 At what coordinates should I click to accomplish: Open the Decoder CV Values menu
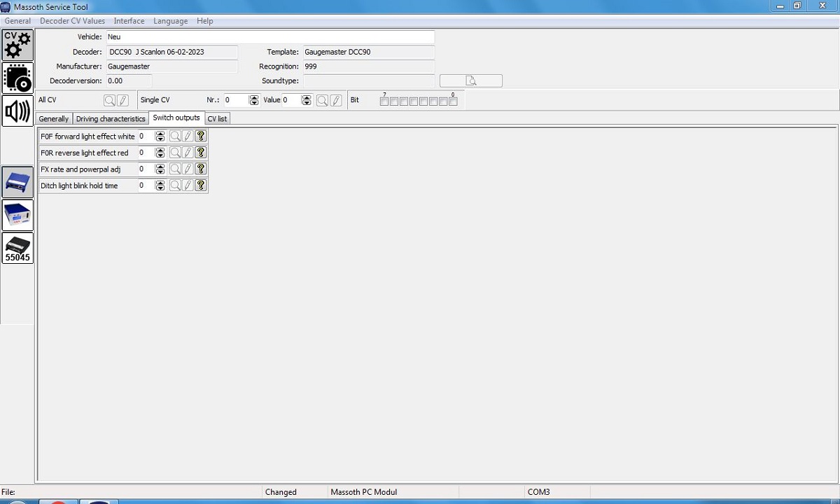72,21
